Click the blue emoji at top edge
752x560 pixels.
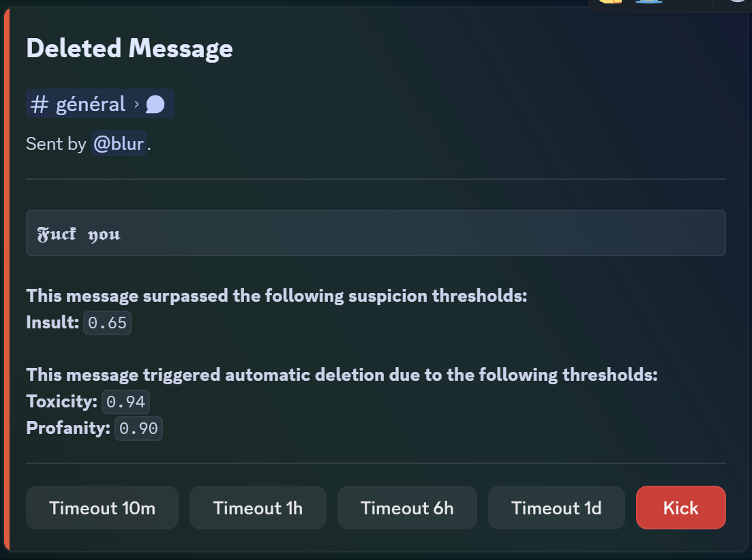pos(650,2)
